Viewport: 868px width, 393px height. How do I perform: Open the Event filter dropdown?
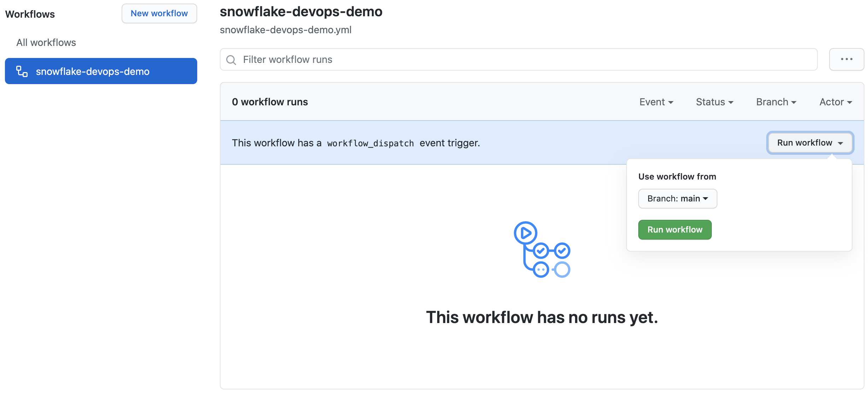(x=656, y=102)
